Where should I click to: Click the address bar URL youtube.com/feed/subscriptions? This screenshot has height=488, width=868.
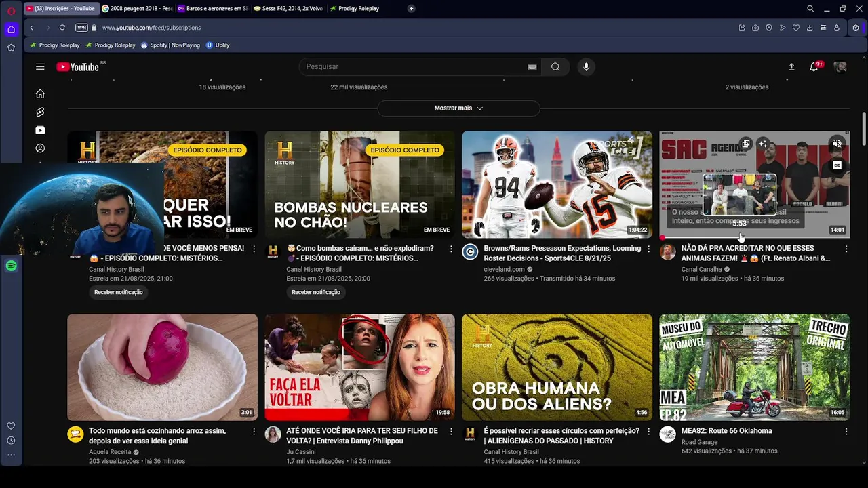click(x=151, y=28)
